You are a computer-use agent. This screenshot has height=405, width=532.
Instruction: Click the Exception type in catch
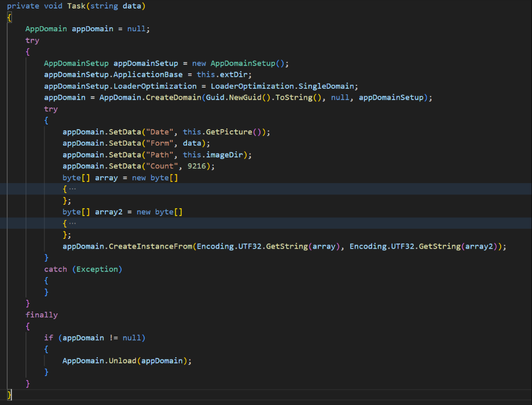click(97, 269)
